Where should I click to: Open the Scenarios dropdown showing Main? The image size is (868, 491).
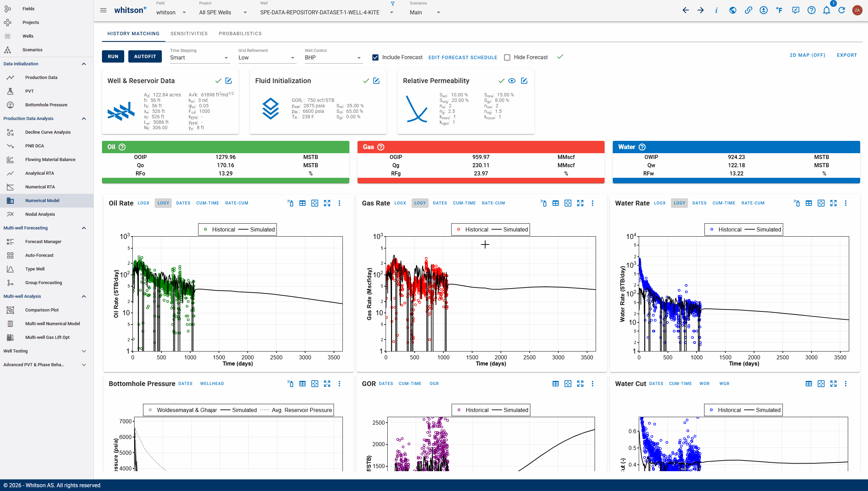click(425, 12)
